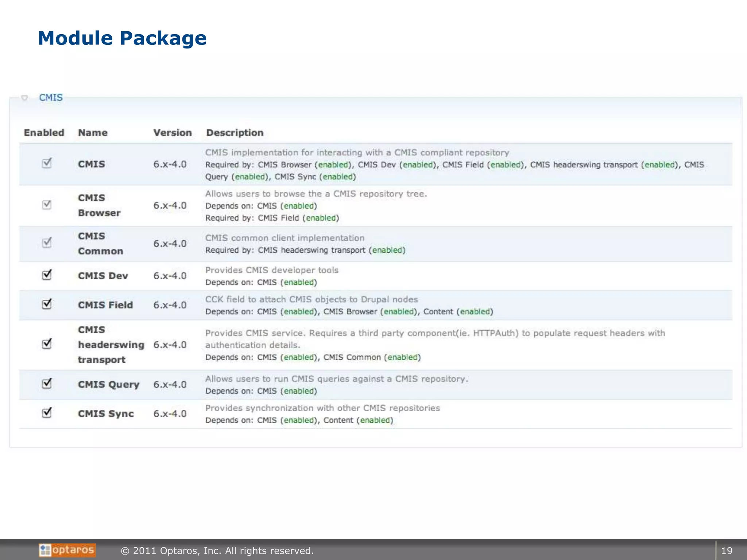Click 'Allows users to browse' description text

click(x=316, y=194)
